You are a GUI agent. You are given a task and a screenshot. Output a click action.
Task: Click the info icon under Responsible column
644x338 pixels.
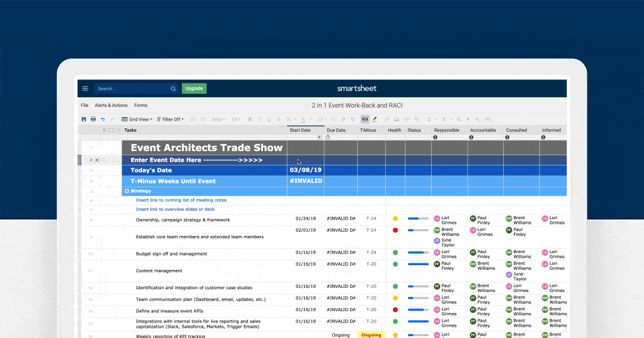coord(435,137)
